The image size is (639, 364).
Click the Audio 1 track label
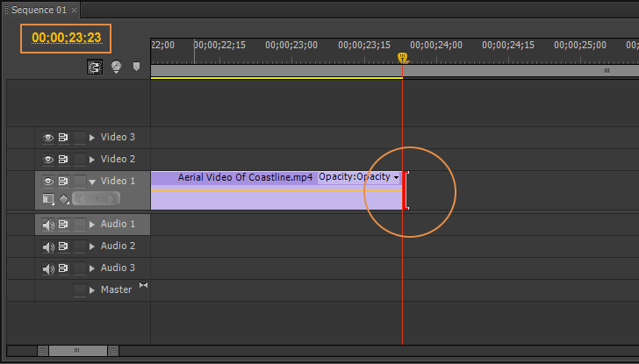tap(118, 224)
